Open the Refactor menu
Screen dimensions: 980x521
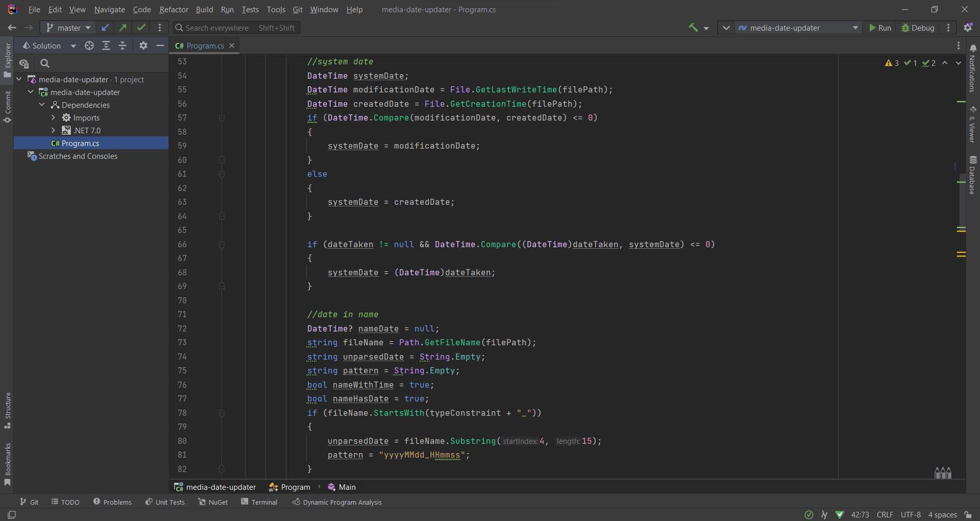point(174,9)
